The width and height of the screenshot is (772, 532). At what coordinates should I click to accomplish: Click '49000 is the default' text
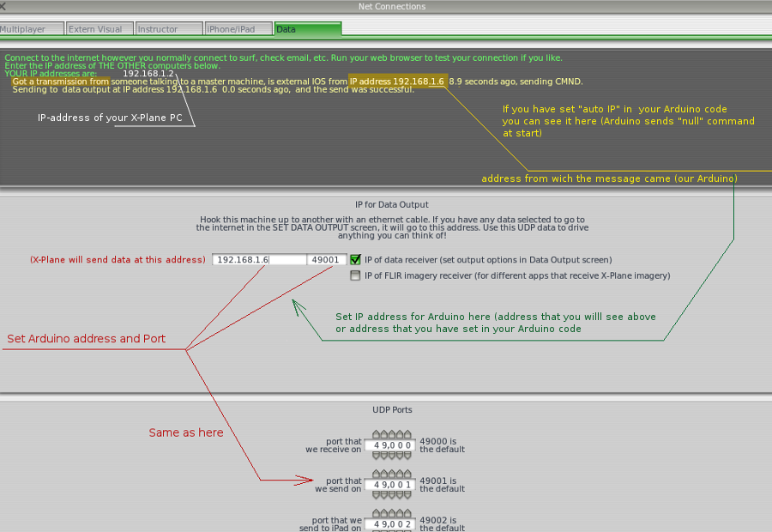point(442,445)
